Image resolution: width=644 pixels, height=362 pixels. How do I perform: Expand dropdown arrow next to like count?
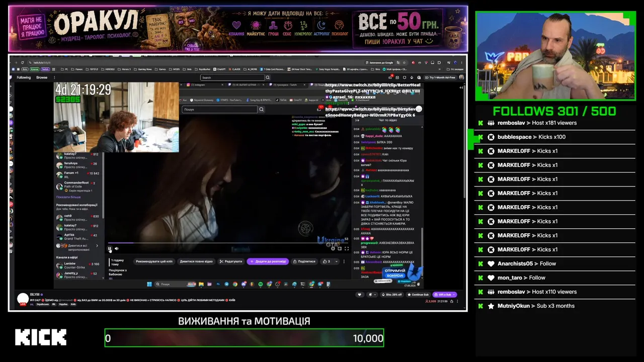pyautogui.click(x=337, y=261)
